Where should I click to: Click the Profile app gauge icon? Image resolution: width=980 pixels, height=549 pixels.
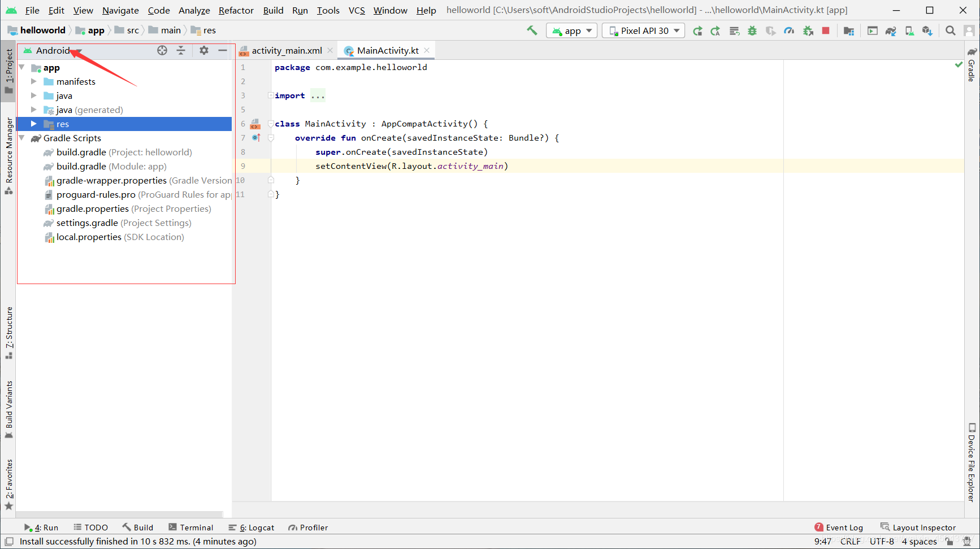pos(789,30)
